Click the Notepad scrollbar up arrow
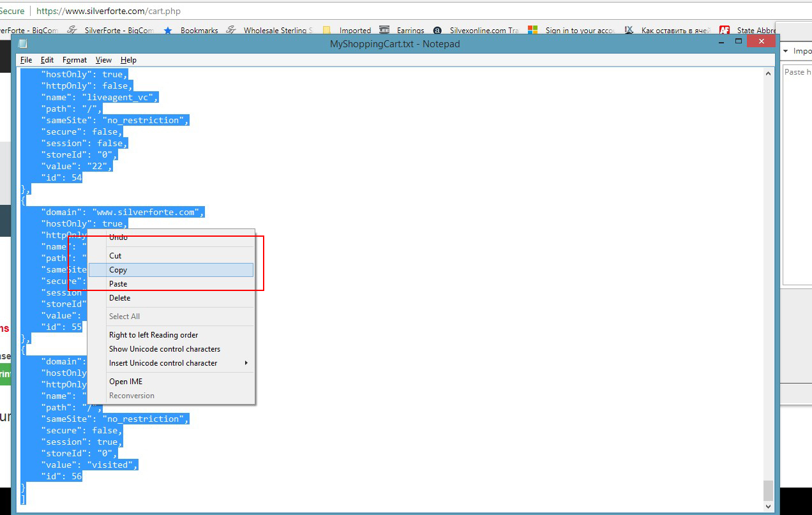 coord(768,73)
